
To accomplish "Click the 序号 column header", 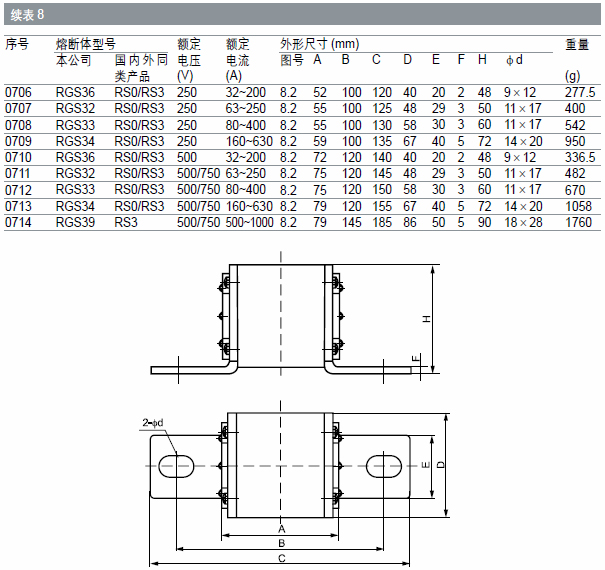I will pos(17,45).
